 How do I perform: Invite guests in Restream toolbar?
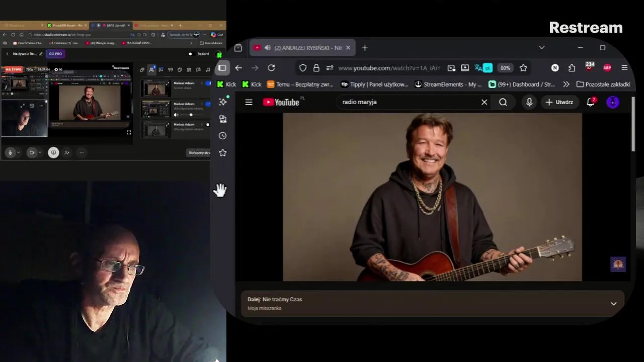(x=67, y=152)
